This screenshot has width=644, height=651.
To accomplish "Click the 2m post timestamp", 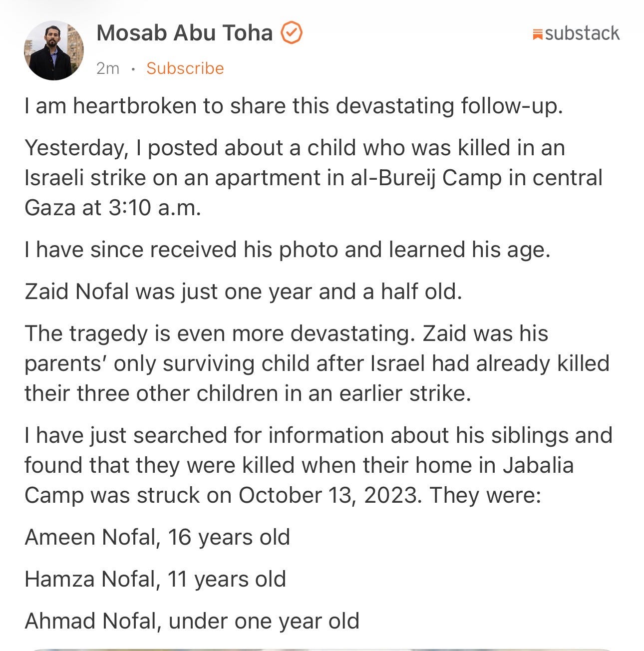I will point(108,68).
